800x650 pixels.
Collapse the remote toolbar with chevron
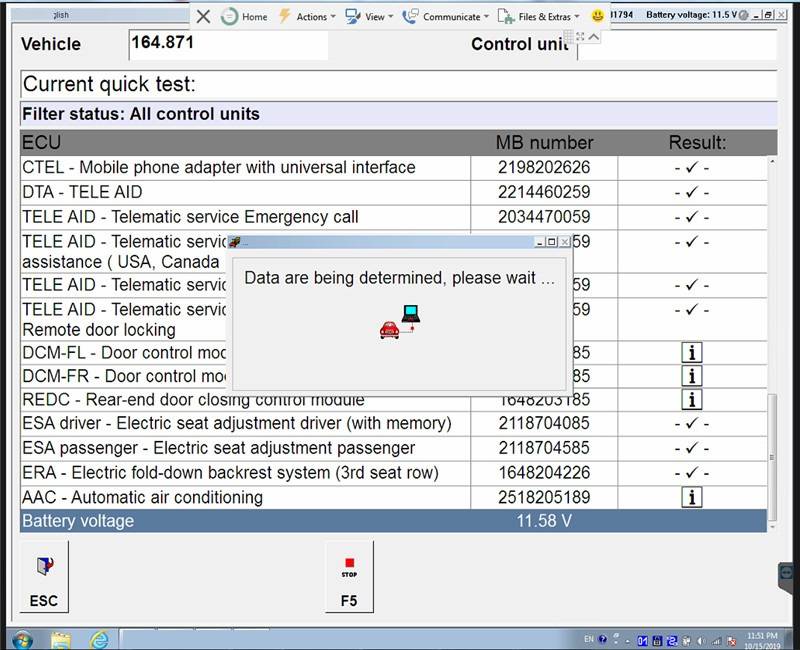click(x=594, y=37)
